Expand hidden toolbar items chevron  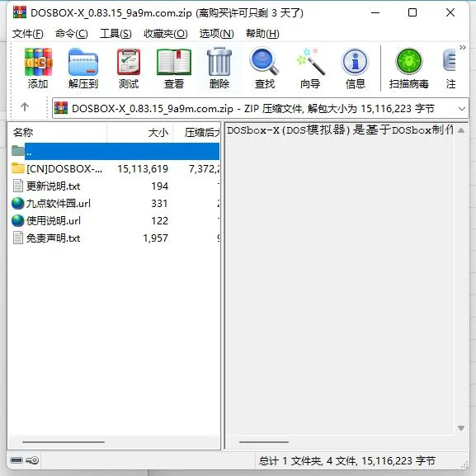click(462, 47)
